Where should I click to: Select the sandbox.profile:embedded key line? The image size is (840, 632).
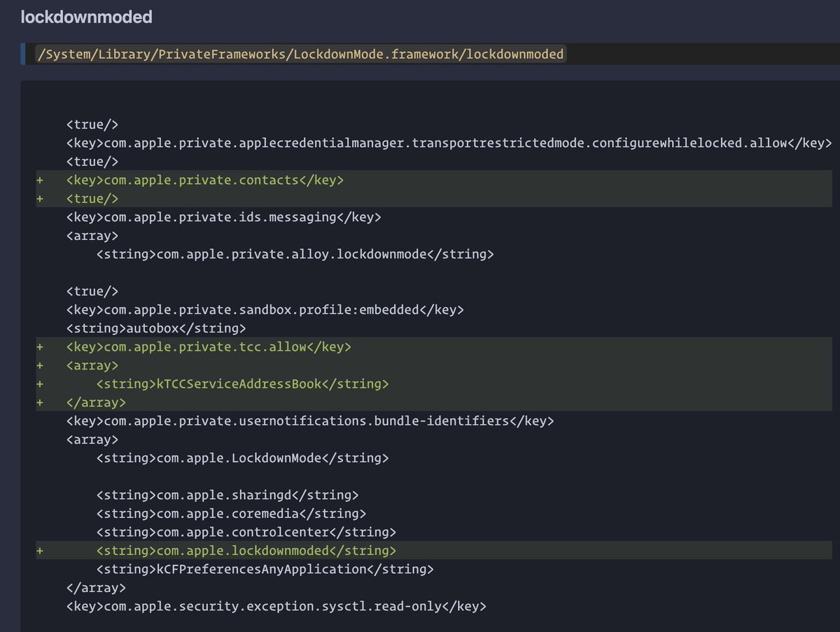(265, 309)
